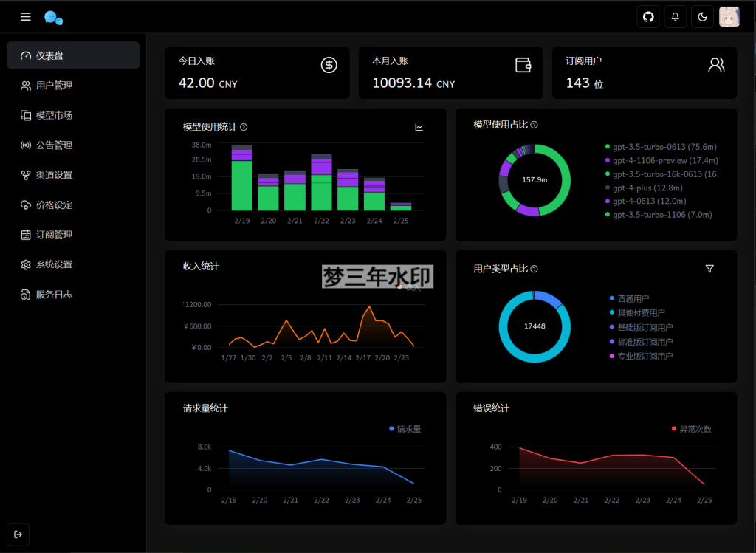Click the 2/25 bar in 模型使用统计

click(401, 206)
